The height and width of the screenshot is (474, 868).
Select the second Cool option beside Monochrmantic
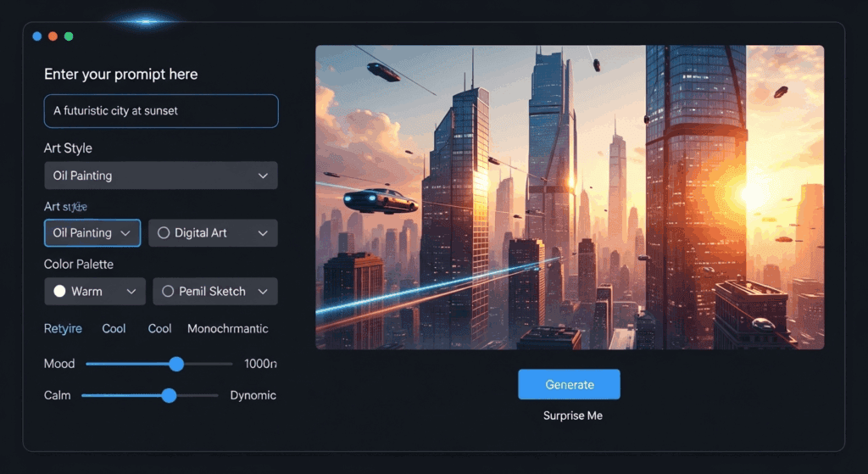(x=159, y=328)
